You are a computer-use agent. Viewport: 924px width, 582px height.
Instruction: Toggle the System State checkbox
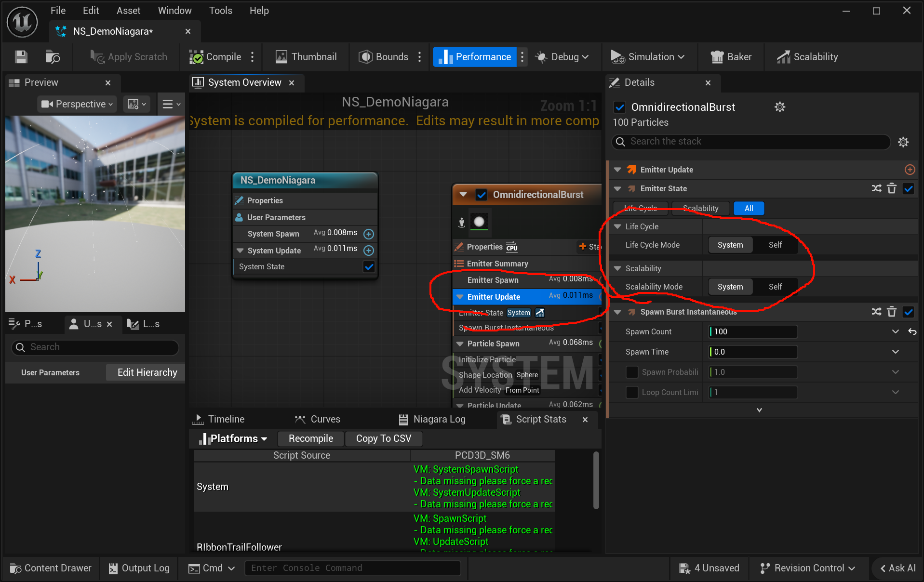pos(369,266)
